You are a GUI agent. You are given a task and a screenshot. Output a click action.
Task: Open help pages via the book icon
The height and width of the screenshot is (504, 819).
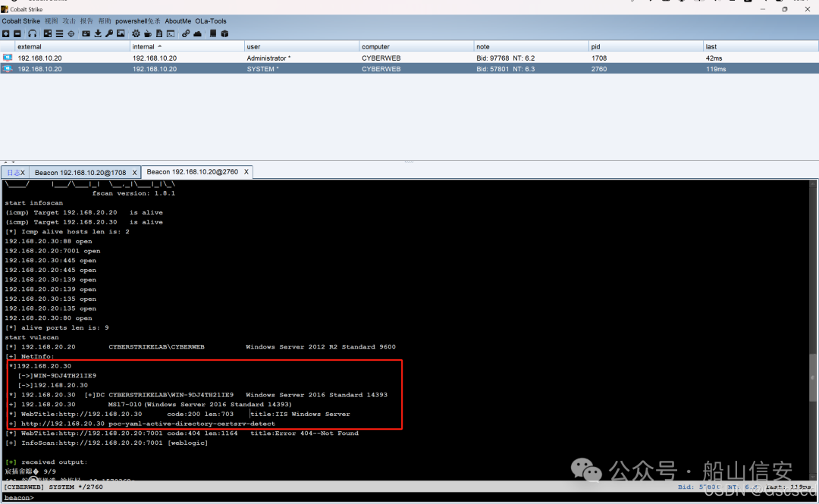click(212, 33)
